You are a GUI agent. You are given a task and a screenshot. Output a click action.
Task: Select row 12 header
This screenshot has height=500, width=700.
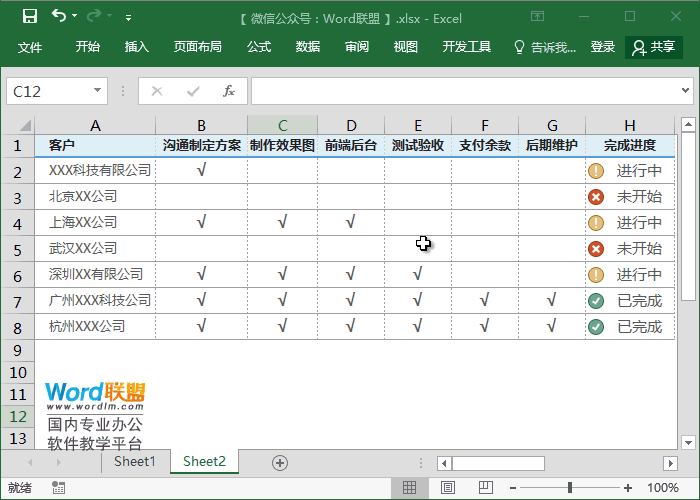point(17,417)
